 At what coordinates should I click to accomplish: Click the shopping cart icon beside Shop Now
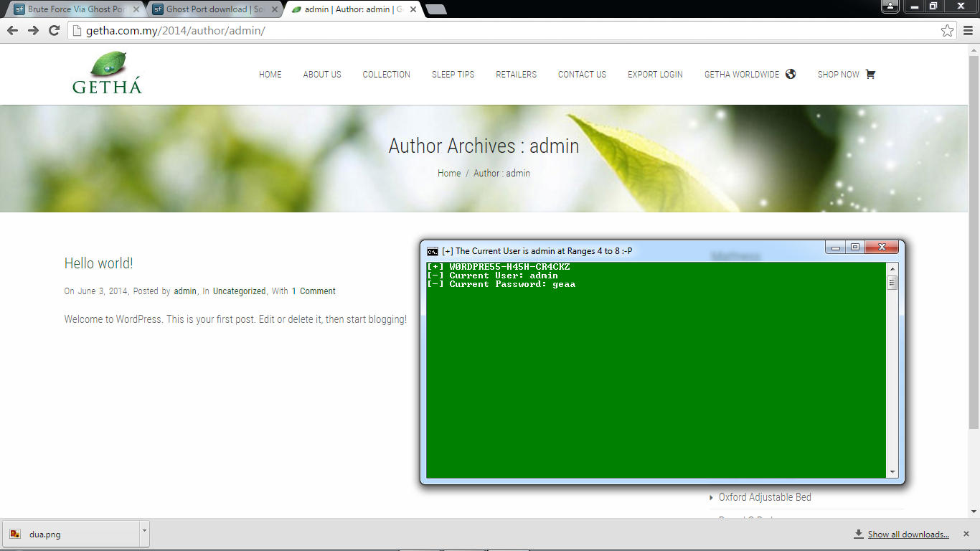[870, 74]
